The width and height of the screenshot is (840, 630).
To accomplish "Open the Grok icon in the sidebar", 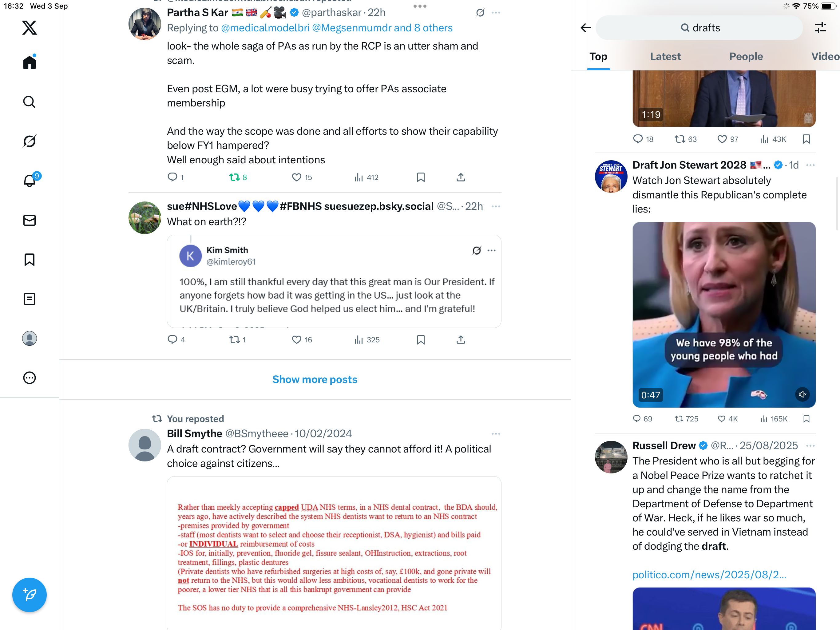I will (x=29, y=142).
